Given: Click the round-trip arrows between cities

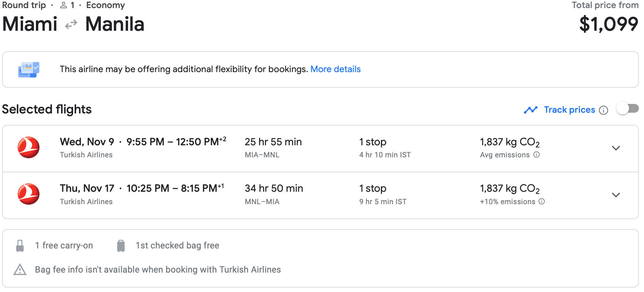Looking at the screenshot, I should 71,25.
